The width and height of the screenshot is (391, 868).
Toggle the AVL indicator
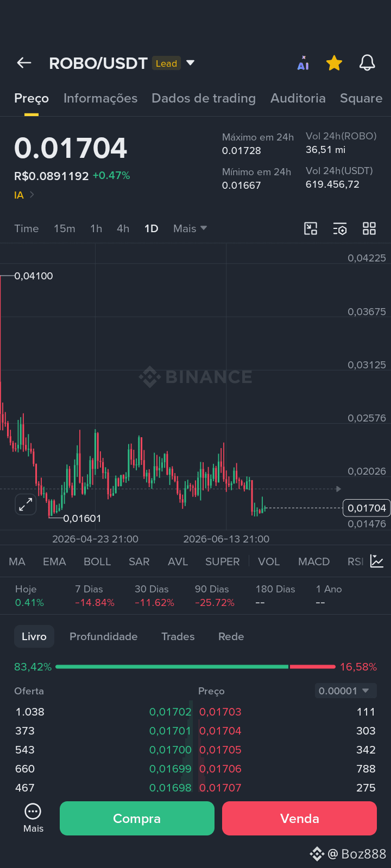[178, 561]
